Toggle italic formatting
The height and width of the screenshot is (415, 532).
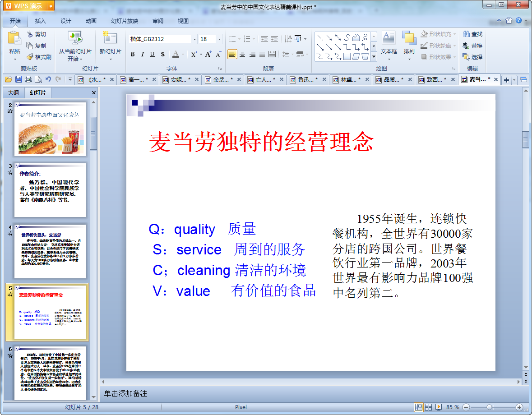143,54
